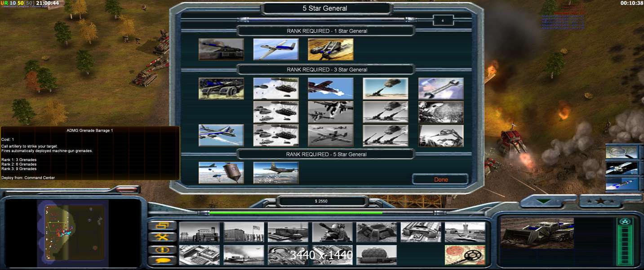Choose the wrench emergency repair power
The image size is (644, 270).
[x=441, y=89]
